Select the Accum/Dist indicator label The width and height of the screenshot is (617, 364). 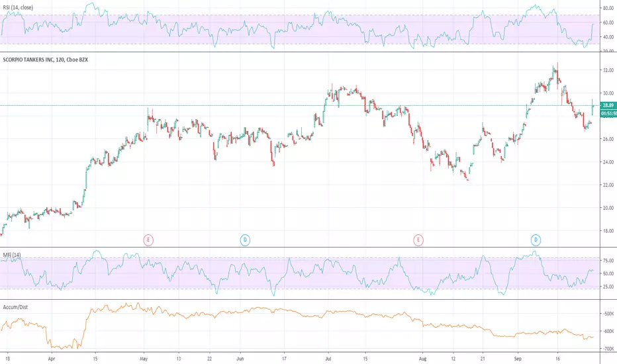coord(15,307)
